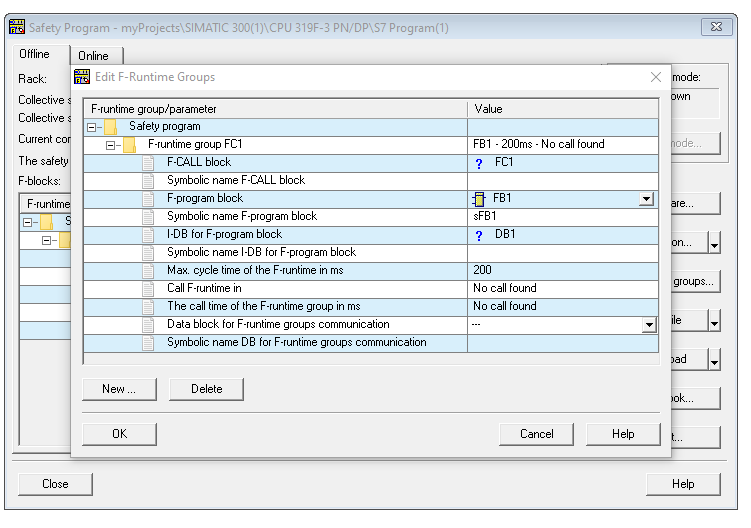Click 'FB1 - 200ms - No call found' value
This screenshot has width=751, height=528.
(x=539, y=144)
